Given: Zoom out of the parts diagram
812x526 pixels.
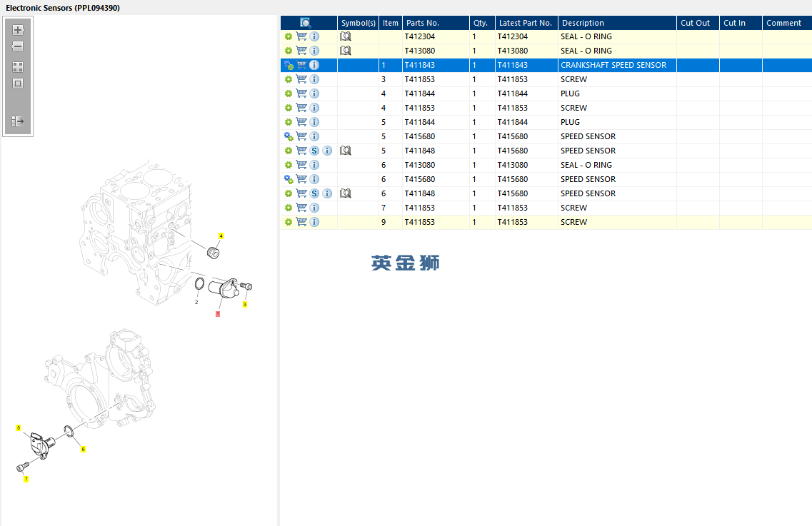Looking at the screenshot, I should (x=18, y=46).
